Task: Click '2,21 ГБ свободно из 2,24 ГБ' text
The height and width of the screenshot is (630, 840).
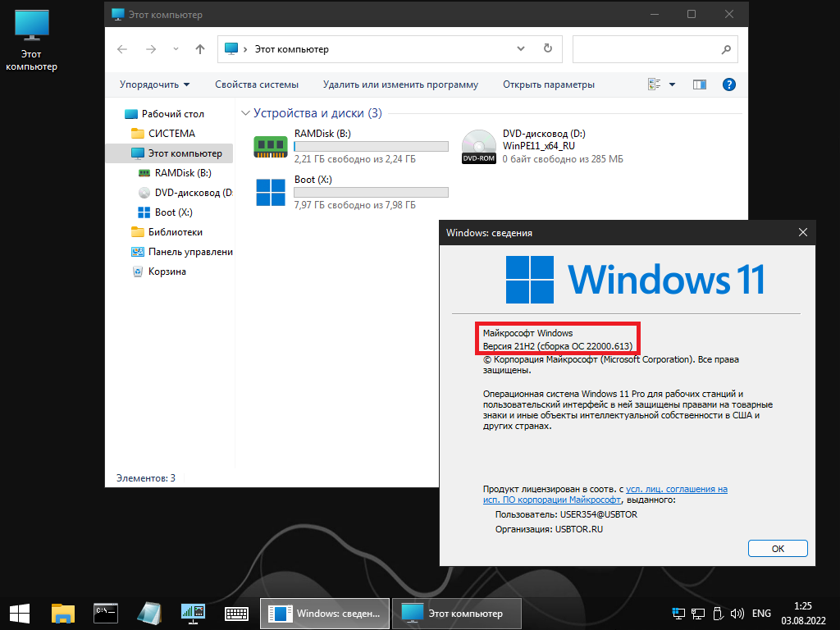Action: 354,159
